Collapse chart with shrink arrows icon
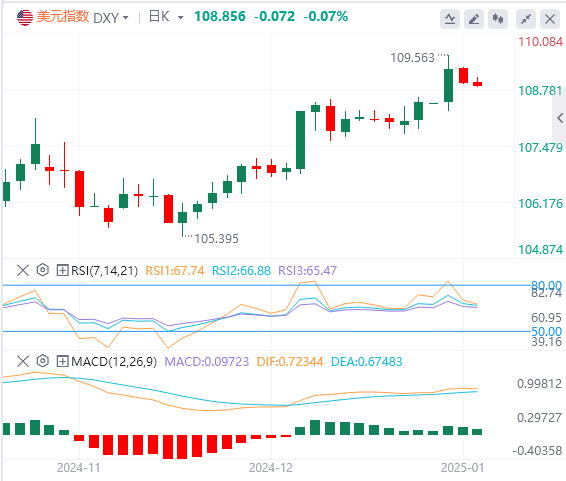 (x=526, y=19)
